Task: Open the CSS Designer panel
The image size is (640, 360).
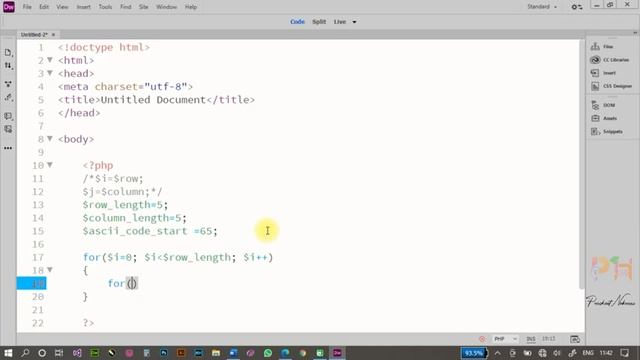Action: tap(611, 86)
